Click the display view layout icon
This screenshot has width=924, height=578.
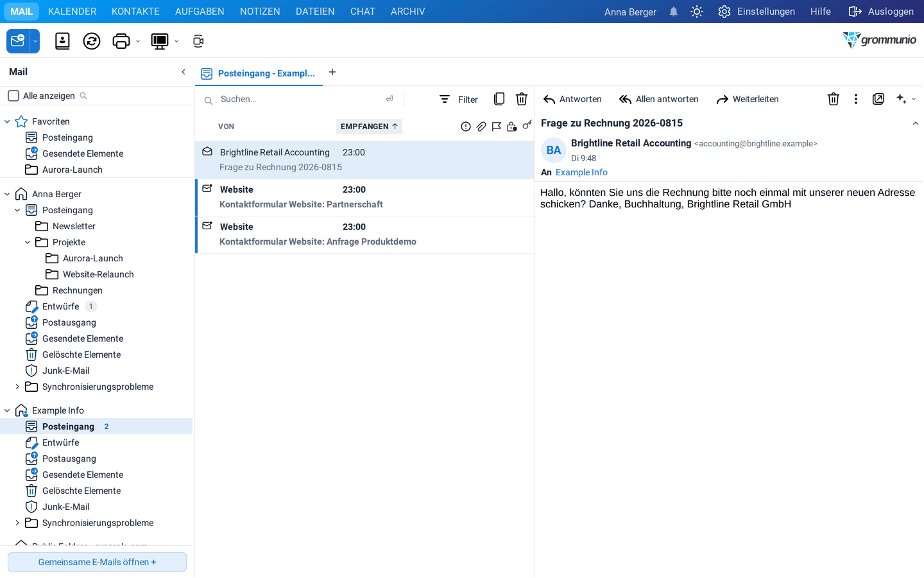(x=159, y=41)
